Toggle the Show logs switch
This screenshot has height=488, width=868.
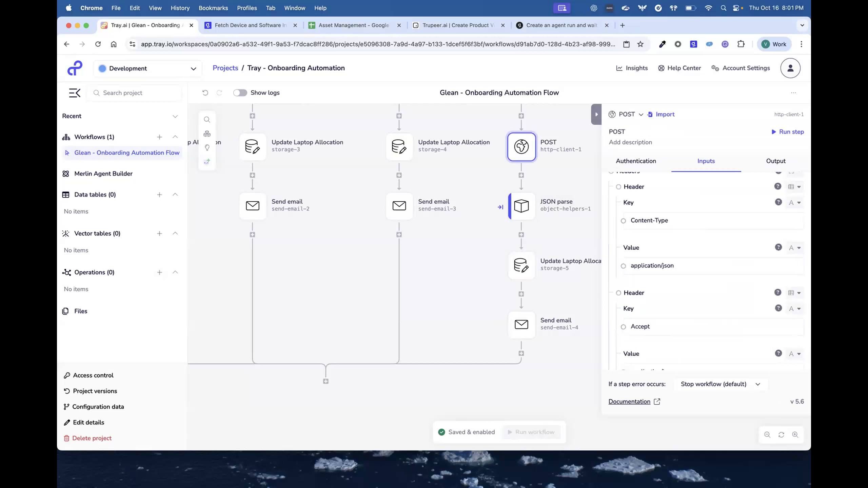[240, 93]
